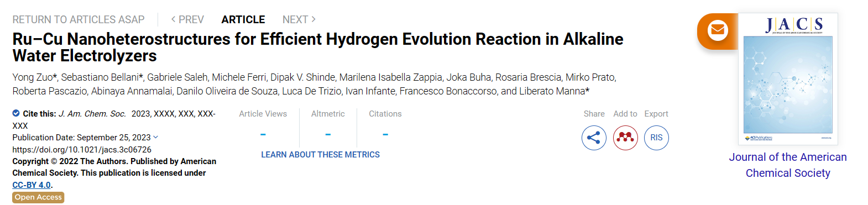This screenshot has width=868, height=205.
Task: Open Journal of the American Chemical Society link
Action: tap(788, 165)
